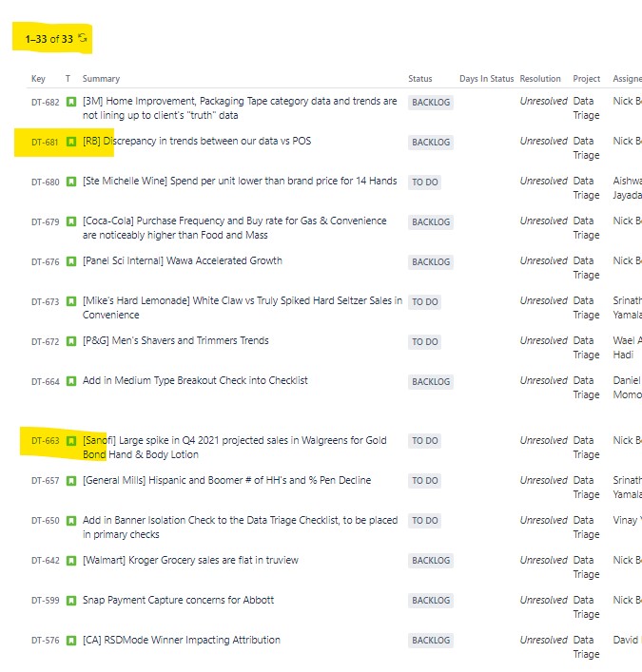
Task: Click the TO DO status badge for DT-663
Action: 424,441
